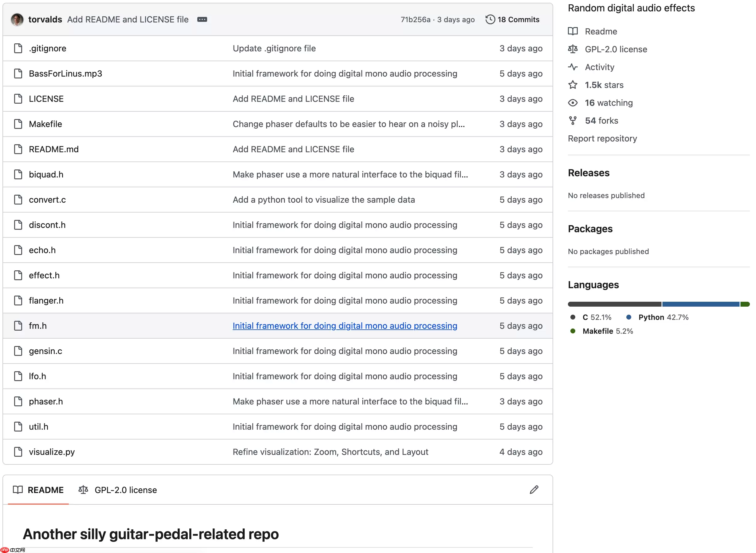Click the Python blue segment in languages bar

(700, 304)
